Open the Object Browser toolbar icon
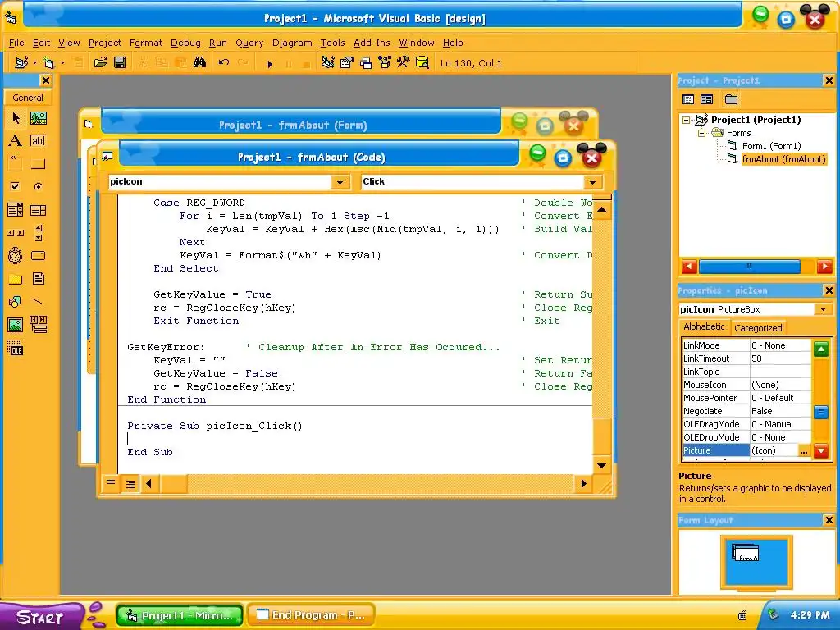The width and height of the screenshot is (840, 630). (x=384, y=62)
